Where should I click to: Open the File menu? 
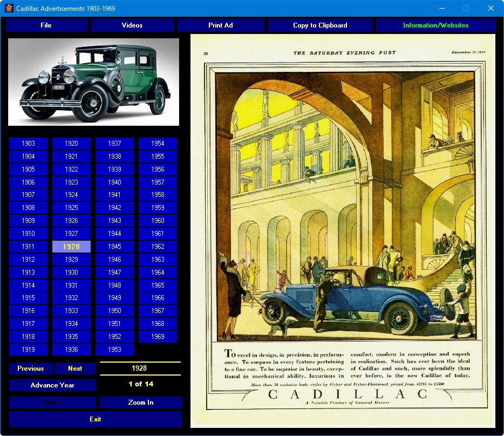(x=46, y=25)
